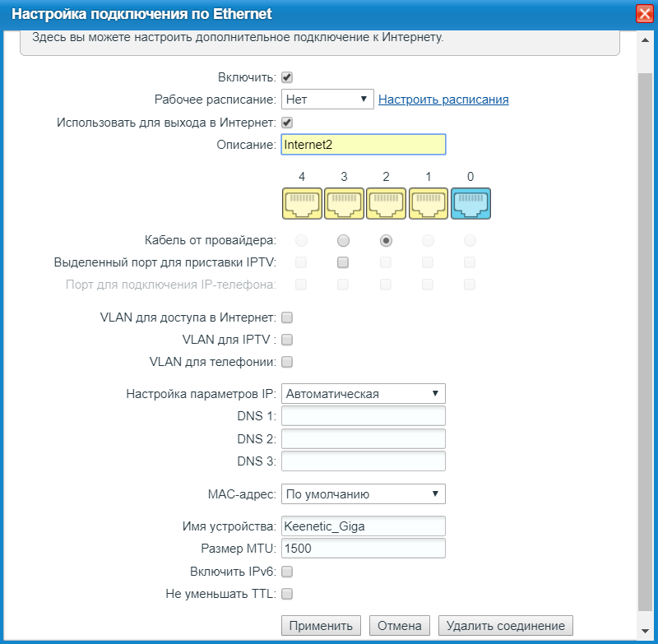Click the port 1 Ethernet icon
Screen dimensions: 658x644
coord(428,203)
